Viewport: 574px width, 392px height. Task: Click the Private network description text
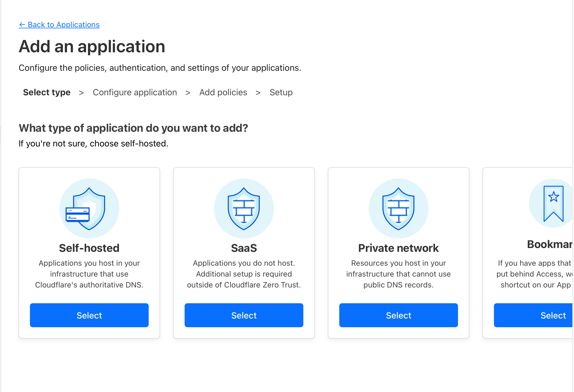point(398,274)
